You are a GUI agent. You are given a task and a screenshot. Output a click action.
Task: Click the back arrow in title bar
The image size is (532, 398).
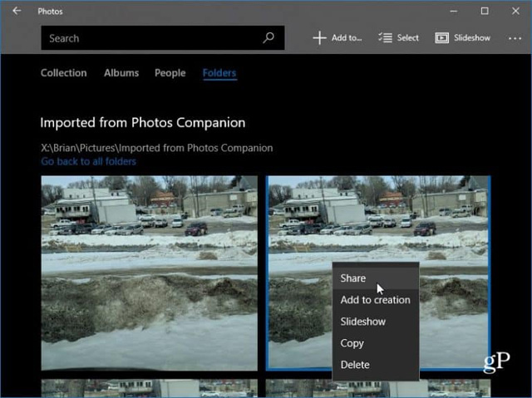17,12
